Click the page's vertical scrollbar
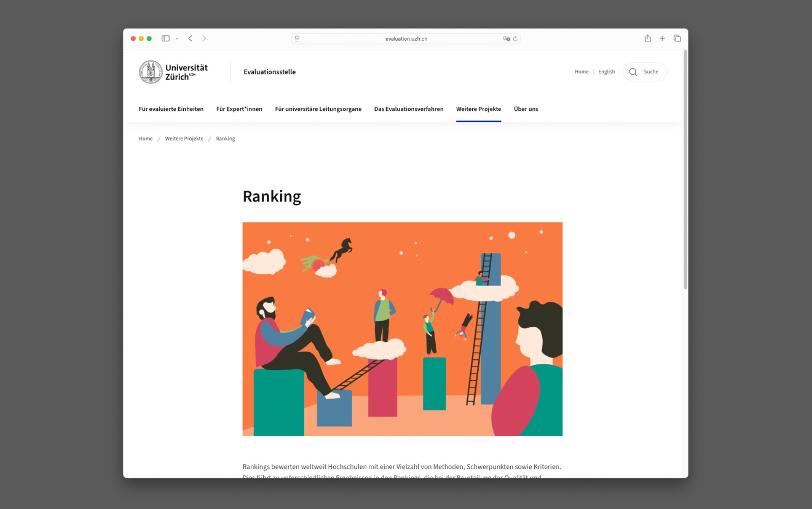This screenshot has width=812, height=509. point(685,171)
